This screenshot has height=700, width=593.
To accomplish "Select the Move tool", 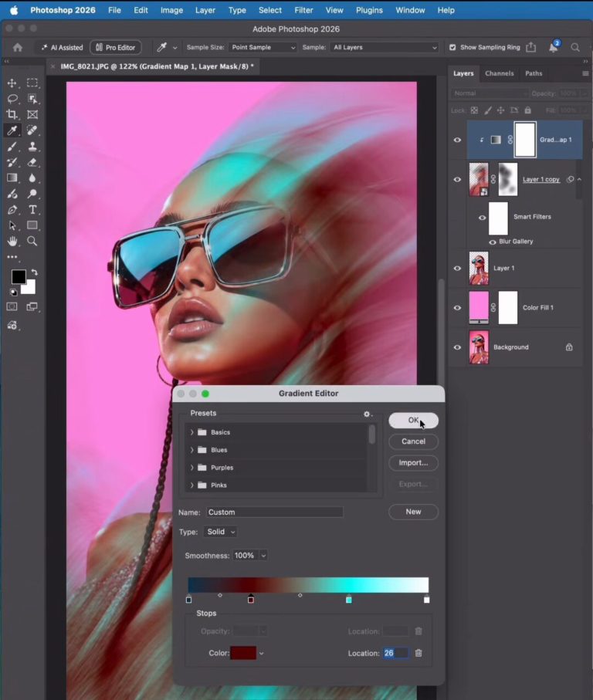I will 12,83.
